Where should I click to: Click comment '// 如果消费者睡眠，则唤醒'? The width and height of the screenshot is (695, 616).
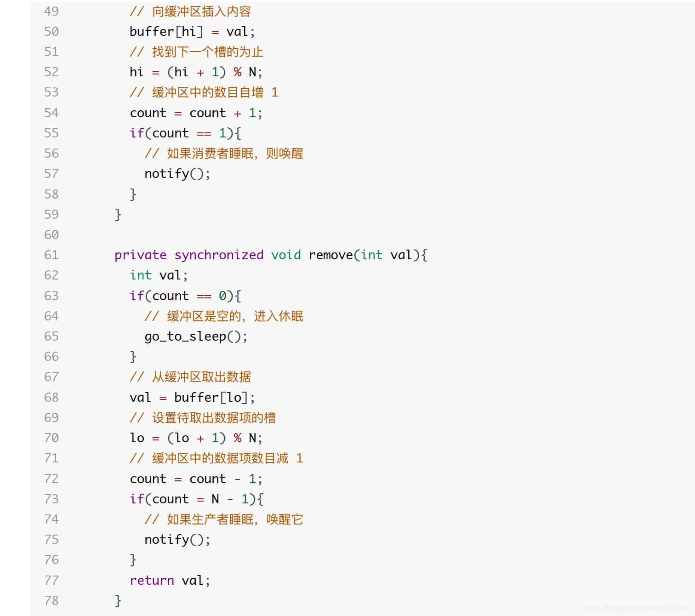click(224, 153)
